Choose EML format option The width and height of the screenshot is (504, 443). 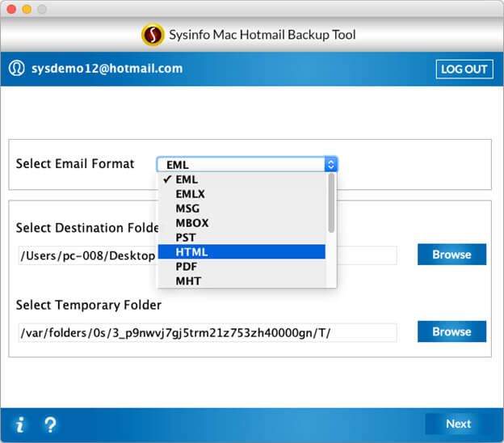[241, 179]
